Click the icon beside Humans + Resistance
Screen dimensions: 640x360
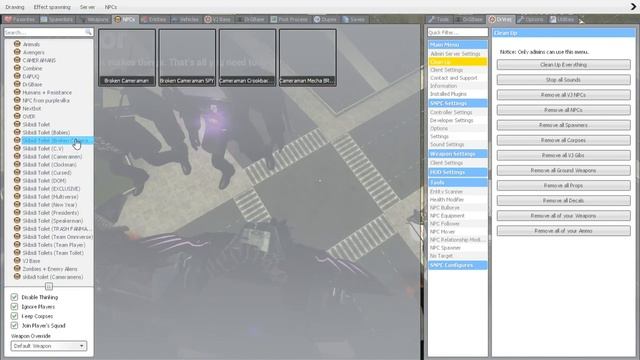17,92
